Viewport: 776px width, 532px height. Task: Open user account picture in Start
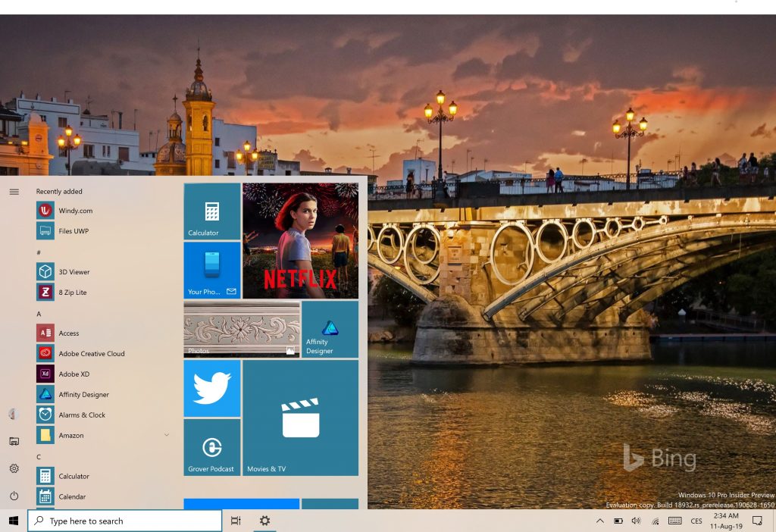[14, 415]
